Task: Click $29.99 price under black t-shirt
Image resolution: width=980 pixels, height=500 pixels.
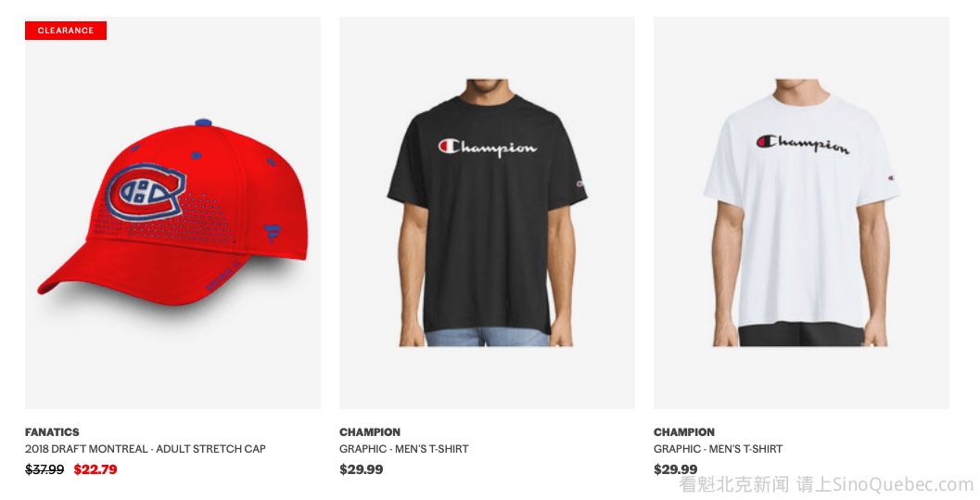Action: (x=362, y=469)
